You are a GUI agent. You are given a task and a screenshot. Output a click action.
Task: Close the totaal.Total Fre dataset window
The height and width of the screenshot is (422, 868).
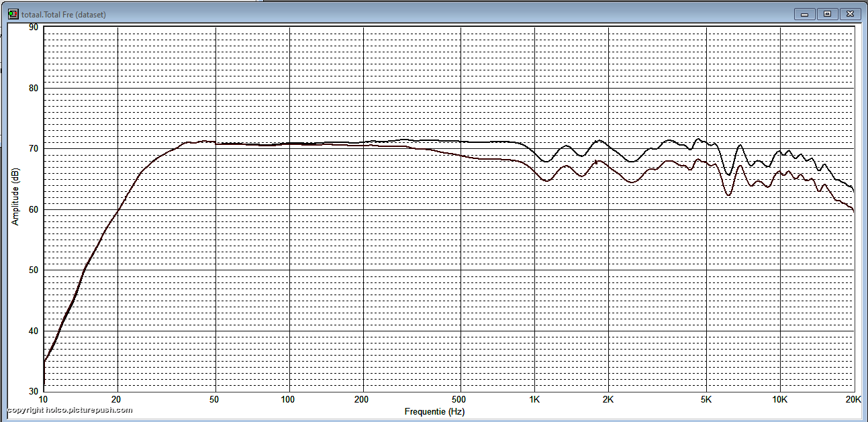[851, 14]
